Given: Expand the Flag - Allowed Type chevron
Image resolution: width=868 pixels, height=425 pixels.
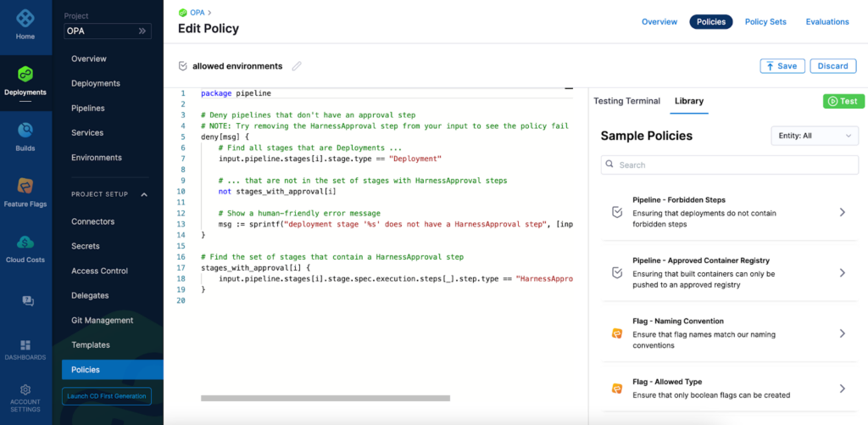Looking at the screenshot, I should coord(842,389).
